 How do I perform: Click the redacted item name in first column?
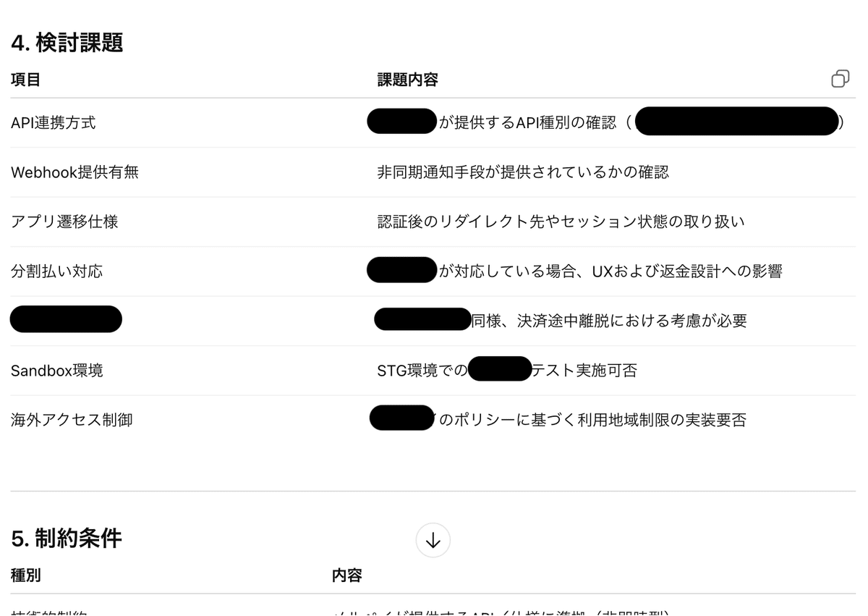click(66, 319)
